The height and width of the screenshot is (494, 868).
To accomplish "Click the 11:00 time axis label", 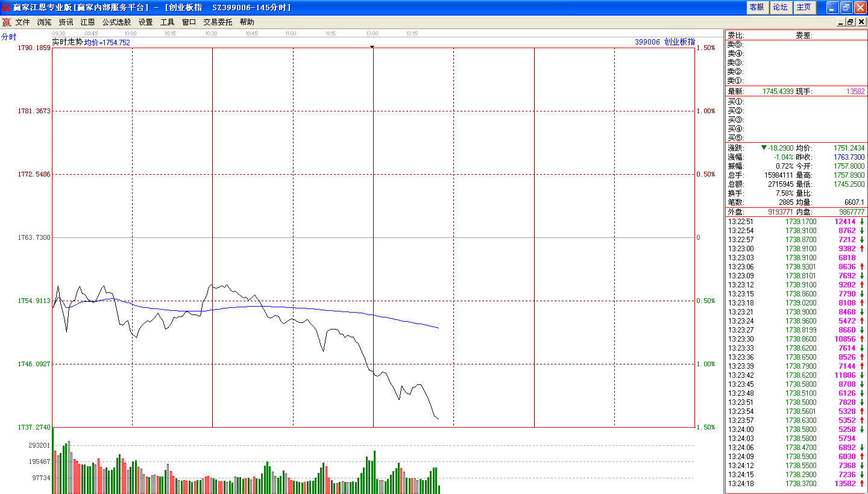I will (291, 34).
